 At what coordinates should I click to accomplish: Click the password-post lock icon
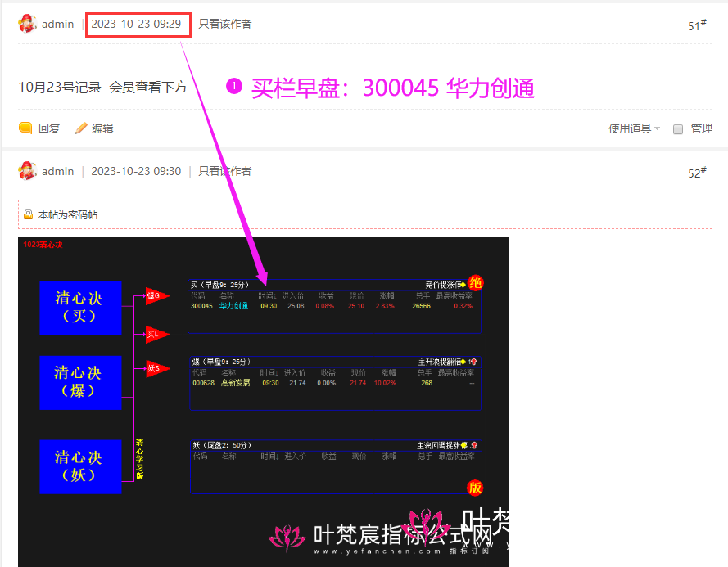point(29,214)
